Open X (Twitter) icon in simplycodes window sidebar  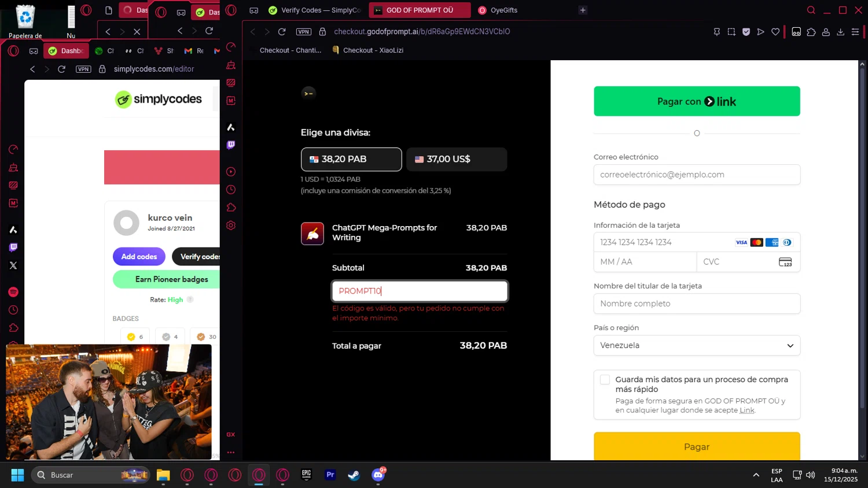pos(13,265)
